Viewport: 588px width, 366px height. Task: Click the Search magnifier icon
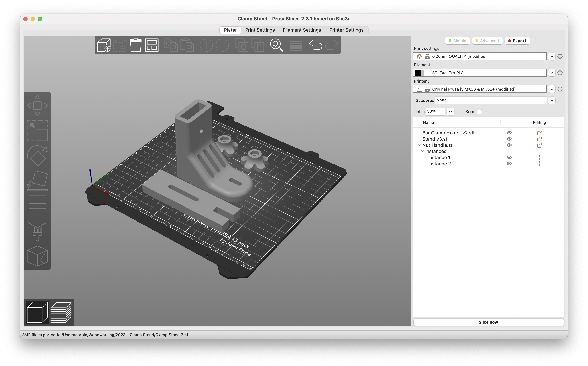276,45
